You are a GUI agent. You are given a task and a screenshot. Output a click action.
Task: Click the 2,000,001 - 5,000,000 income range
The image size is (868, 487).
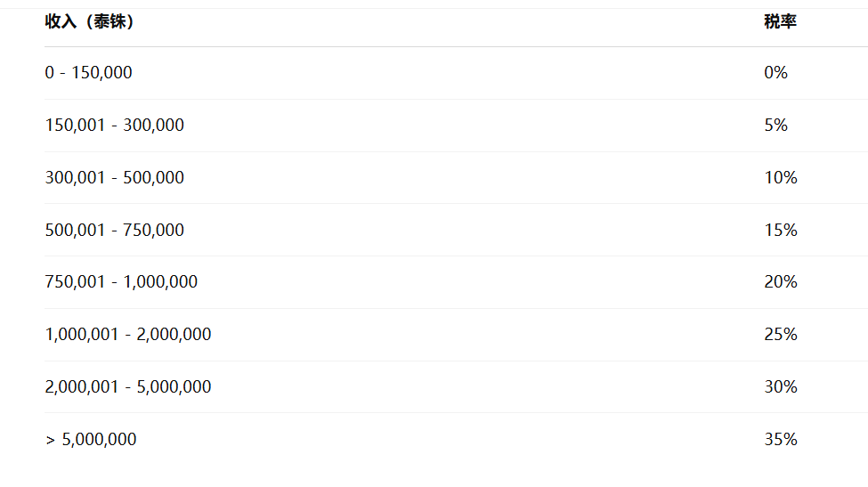pos(128,386)
